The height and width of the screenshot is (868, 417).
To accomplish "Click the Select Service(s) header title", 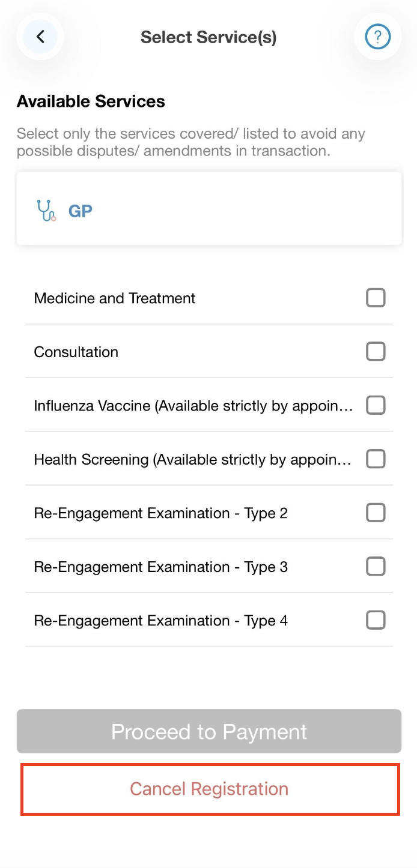I will 208,37.
